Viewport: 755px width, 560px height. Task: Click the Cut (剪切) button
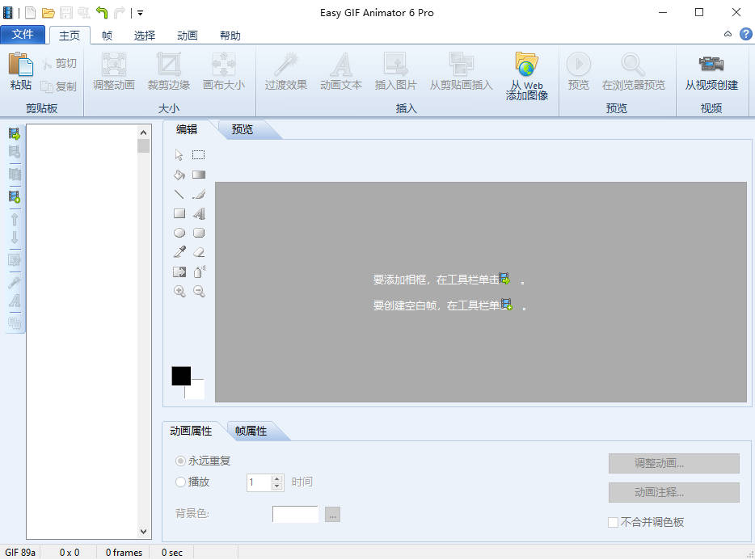(x=59, y=64)
